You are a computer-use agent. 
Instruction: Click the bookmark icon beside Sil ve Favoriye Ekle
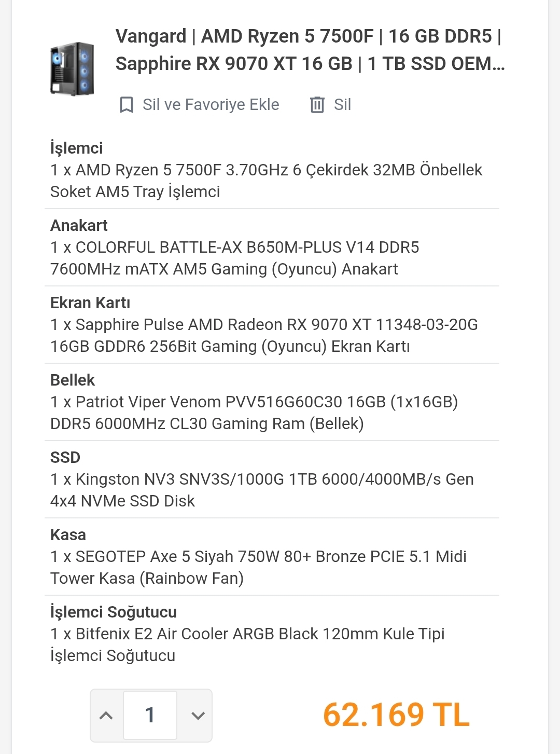(x=126, y=105)
